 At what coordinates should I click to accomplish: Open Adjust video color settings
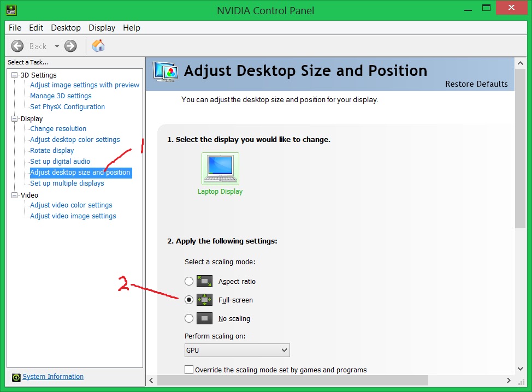click(71, 205)
